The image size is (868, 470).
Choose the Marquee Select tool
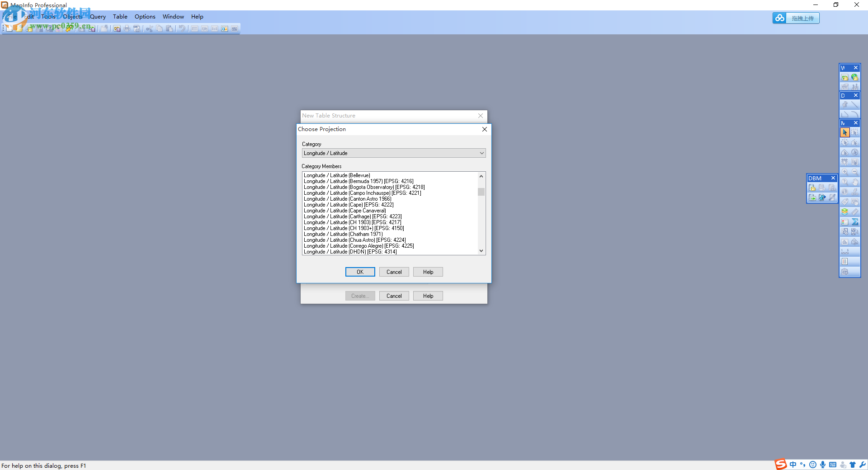[854, 132]
